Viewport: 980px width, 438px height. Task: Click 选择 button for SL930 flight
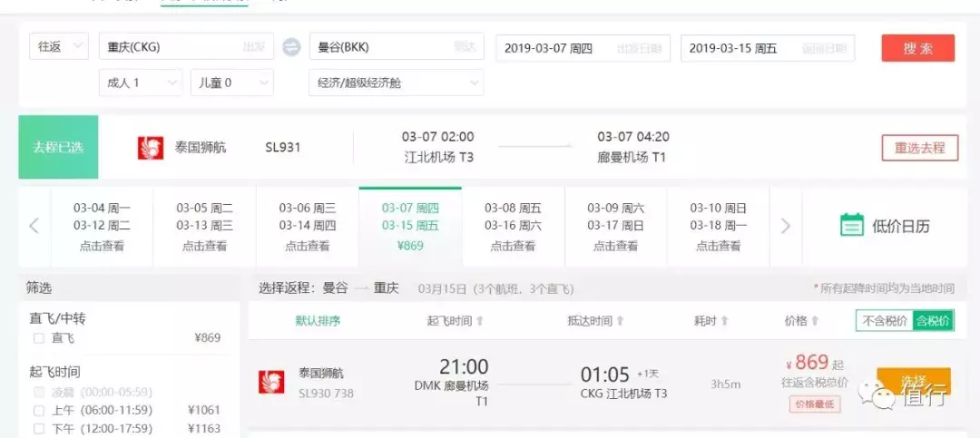[x=914, y=381]
